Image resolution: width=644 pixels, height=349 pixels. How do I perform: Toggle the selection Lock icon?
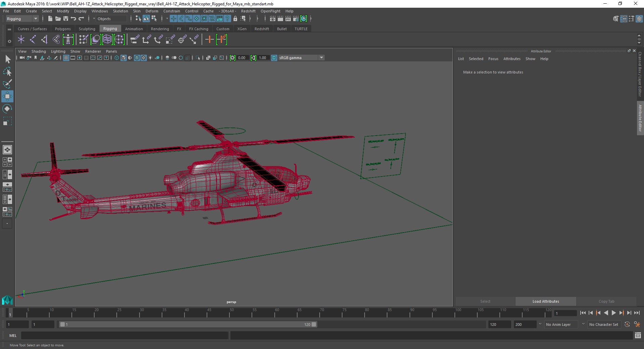[x=235, y=19]
